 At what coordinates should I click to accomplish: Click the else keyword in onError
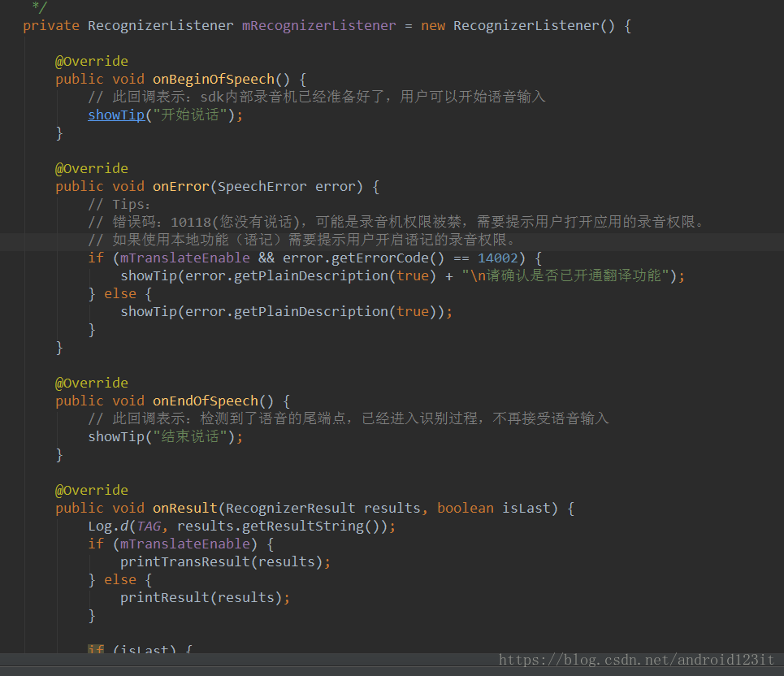(120, 293)
